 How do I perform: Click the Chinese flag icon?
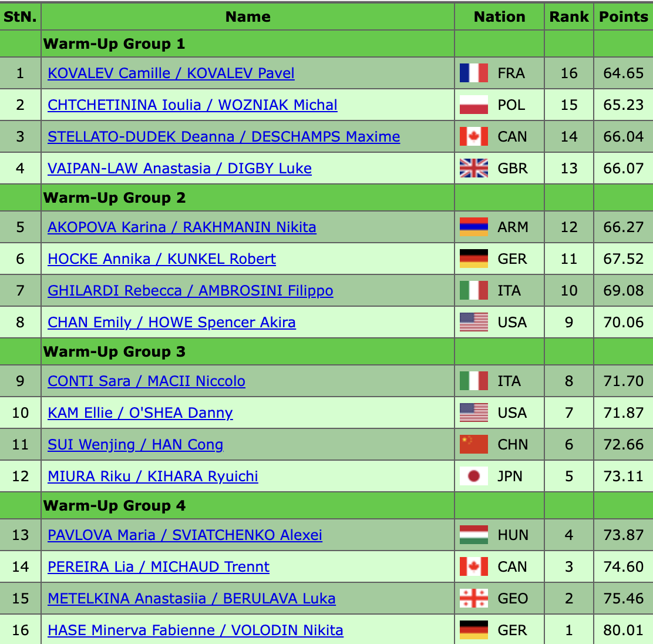473,445
